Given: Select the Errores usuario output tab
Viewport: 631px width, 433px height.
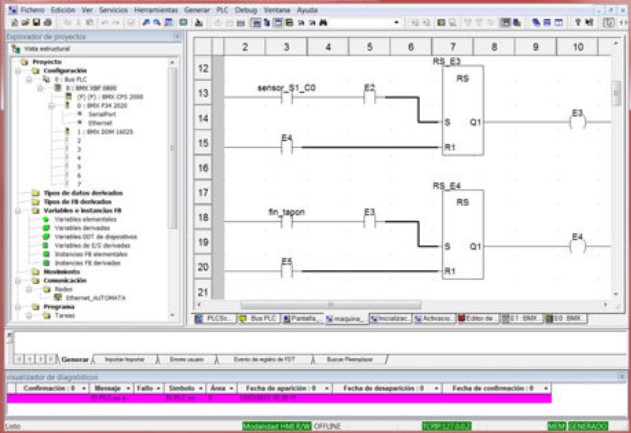Looking at the screenshot, I should (186, 359).
